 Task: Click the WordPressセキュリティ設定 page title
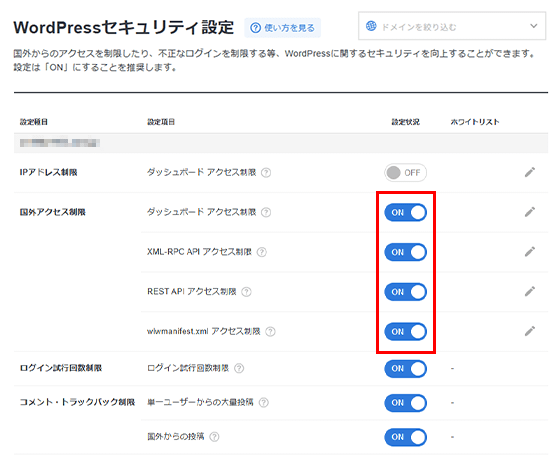coord(124,28)
